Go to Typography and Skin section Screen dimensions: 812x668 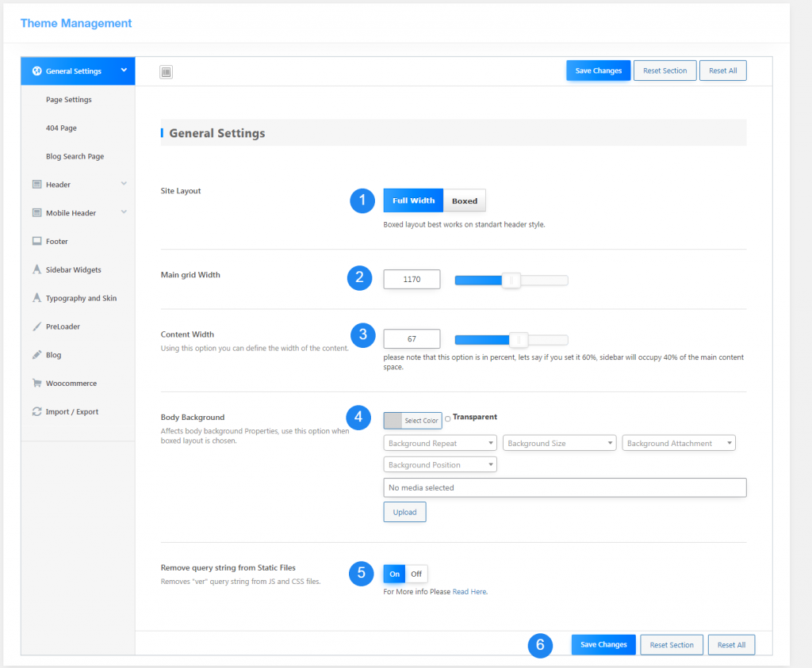[x=82, y=298]
